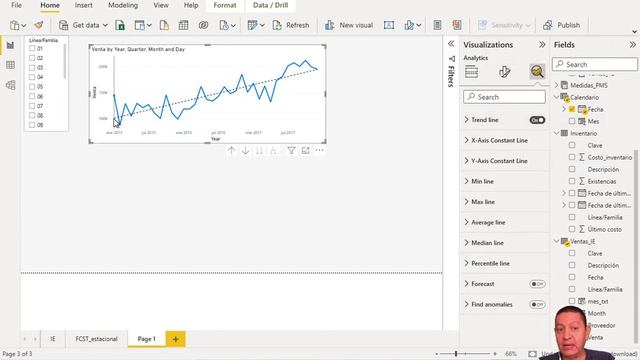Expand the Medidas_PMS table
Screen dimensions: 640x360
(x=557, y=85)
